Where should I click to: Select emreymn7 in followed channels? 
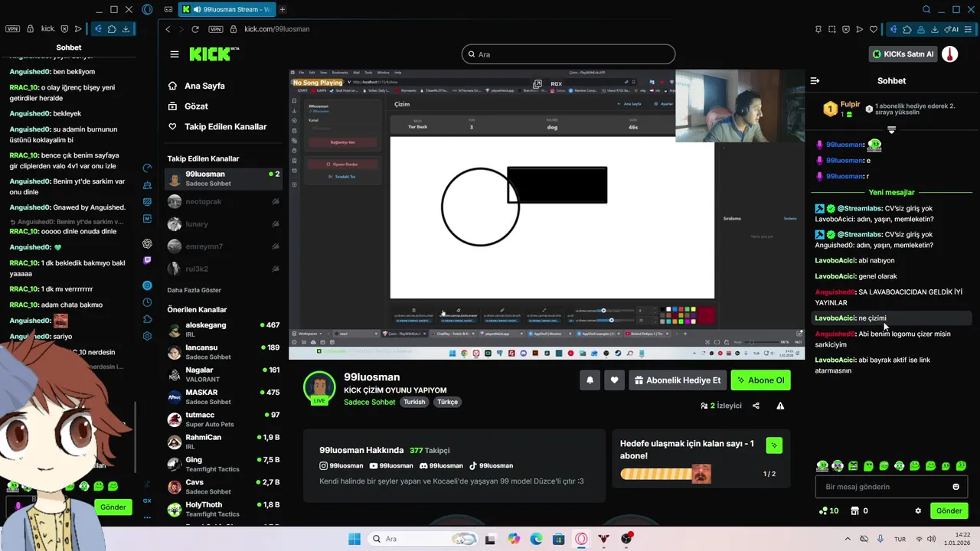tap(223, 246)
